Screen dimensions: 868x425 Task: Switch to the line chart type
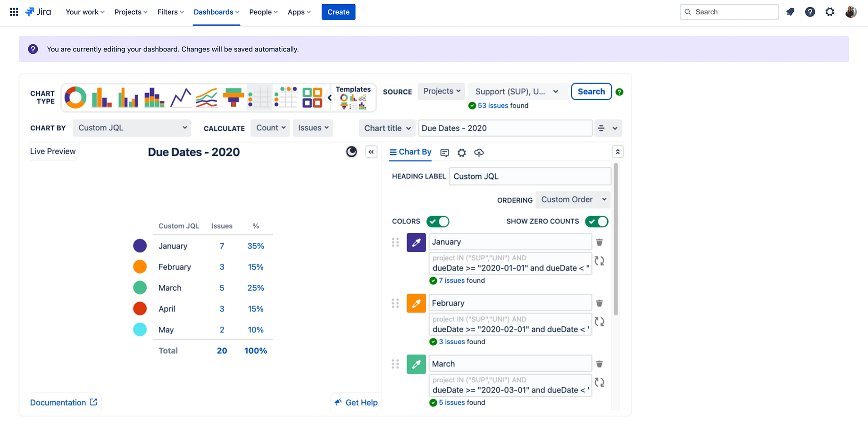(180, 97)
